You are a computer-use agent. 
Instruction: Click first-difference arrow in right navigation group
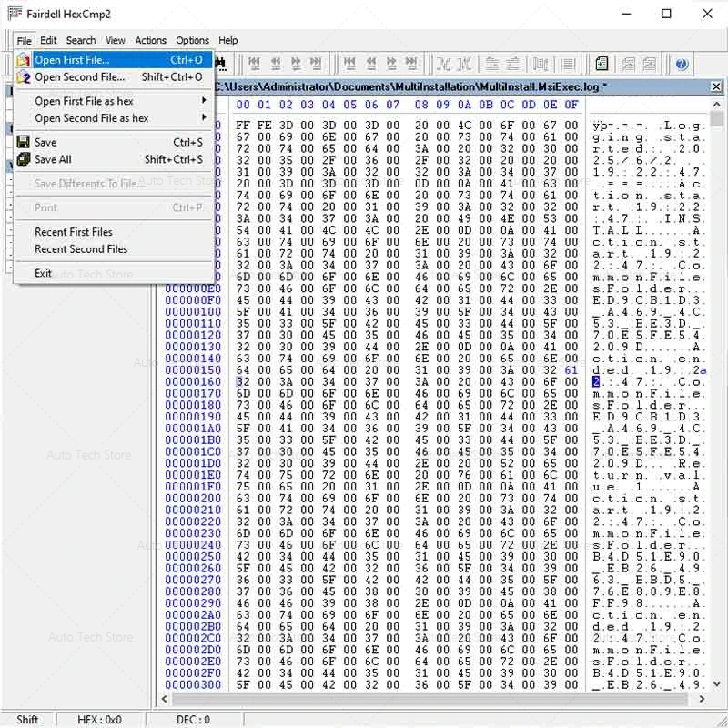pyautogui.click(x=350, y=64)
